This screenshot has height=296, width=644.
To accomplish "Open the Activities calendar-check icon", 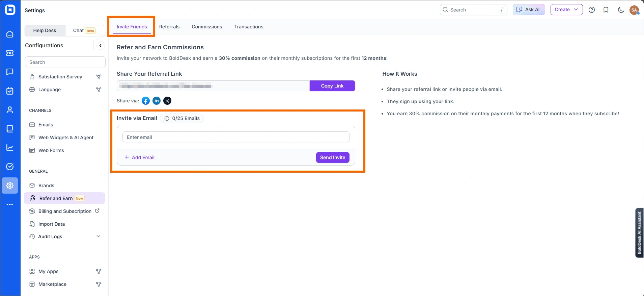I will (10, 91).
